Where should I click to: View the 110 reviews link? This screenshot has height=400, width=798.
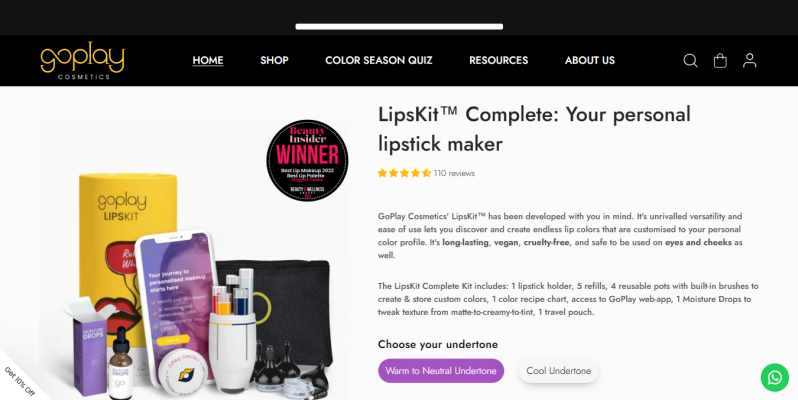(x=454, y=173)
